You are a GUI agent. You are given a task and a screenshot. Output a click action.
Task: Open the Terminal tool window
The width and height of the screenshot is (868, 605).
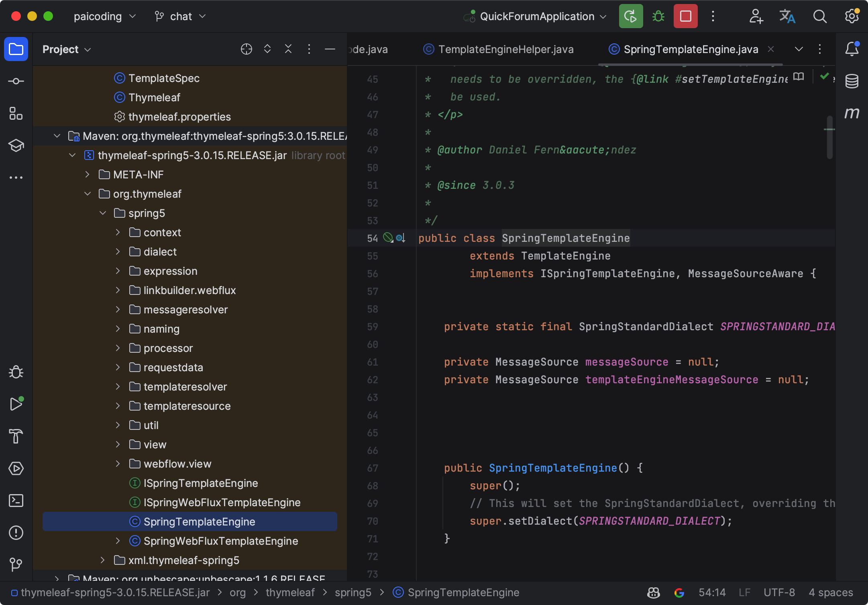click(x=16, y=501)
